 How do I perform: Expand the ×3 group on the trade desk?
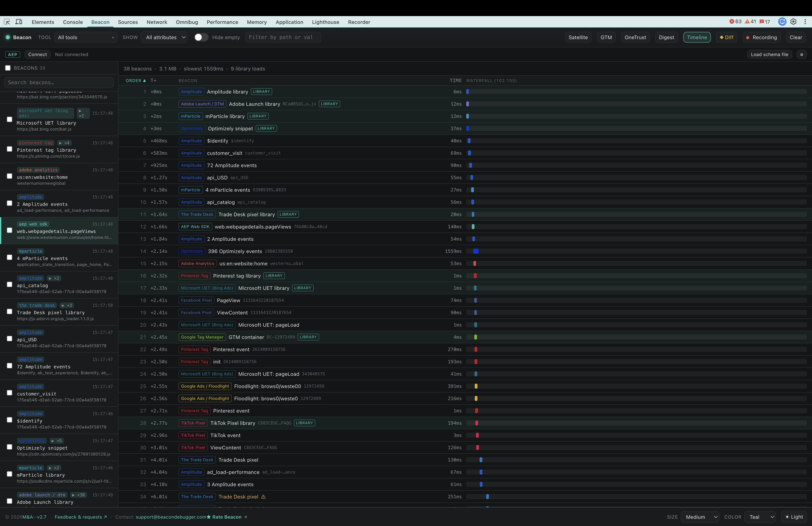67,305
